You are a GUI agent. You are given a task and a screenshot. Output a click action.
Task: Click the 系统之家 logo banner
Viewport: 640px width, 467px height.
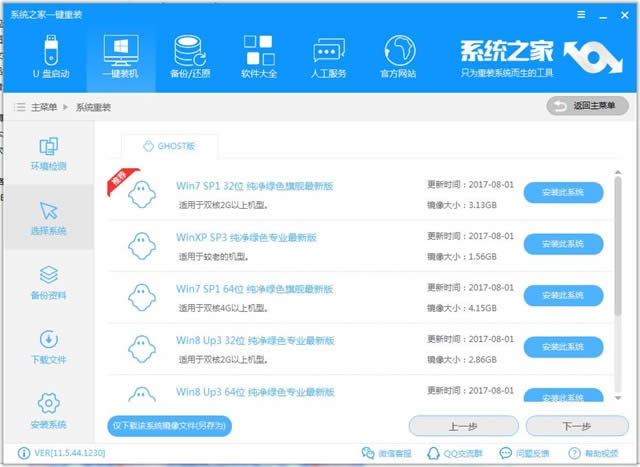pyautogui.click(x=541, y=58)
